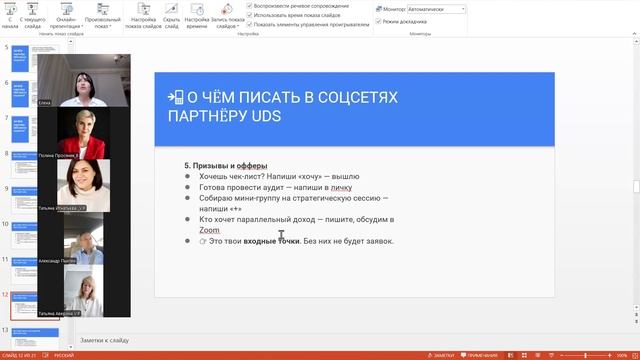The height and width of the screenshot is (360, 640).
Task: Click participant in red jacket video tile
Action: [83, 133]
